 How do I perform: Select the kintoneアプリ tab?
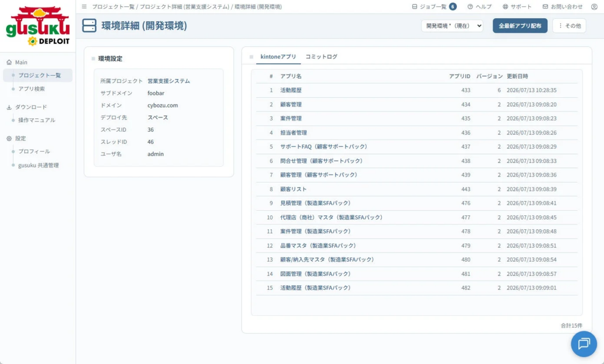pos(278,56)
